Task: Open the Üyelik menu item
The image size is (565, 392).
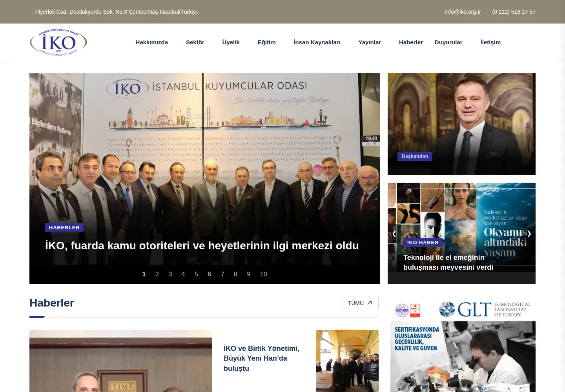Action: point(231,42)
